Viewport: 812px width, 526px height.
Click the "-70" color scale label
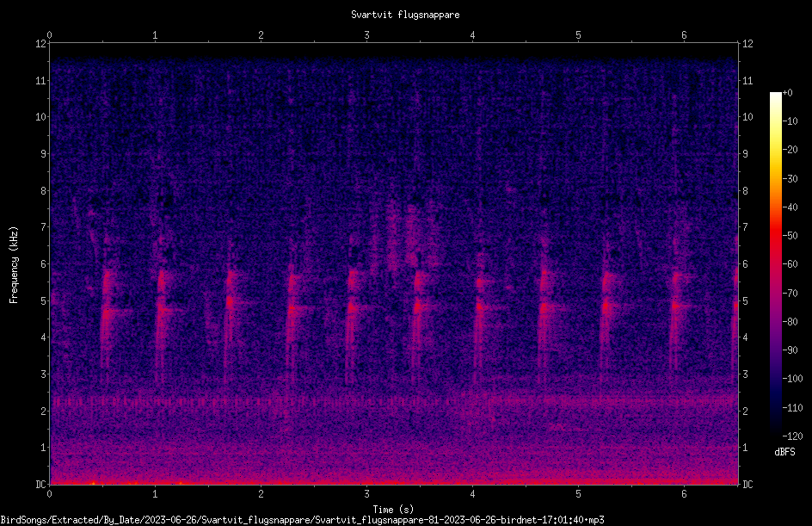[x=790, y=294]
